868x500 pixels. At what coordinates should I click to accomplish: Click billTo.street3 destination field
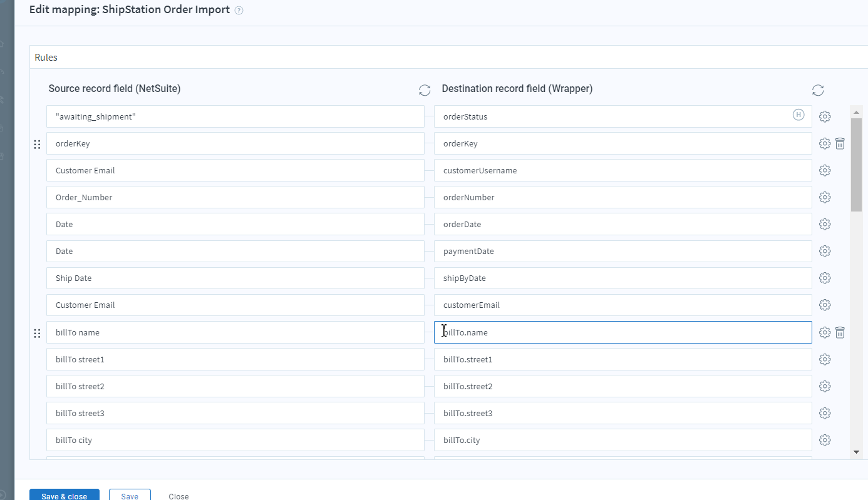[x=623, y=413]
